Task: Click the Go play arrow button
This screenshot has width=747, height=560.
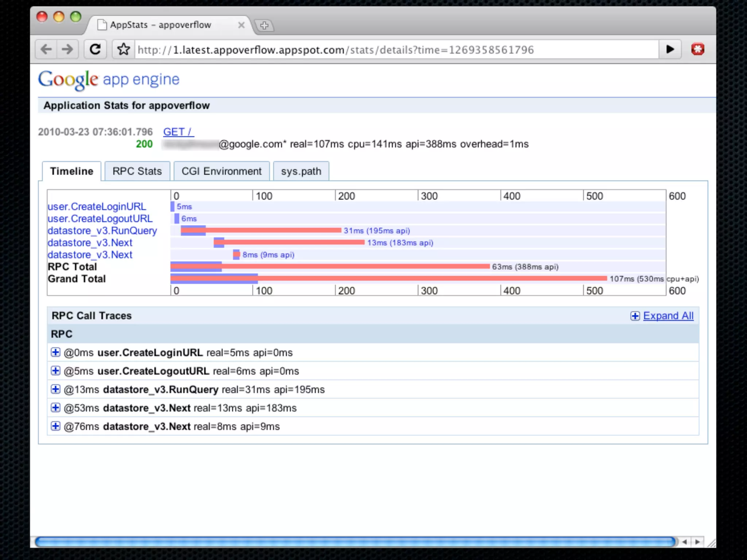Action: tap(670, 49)
